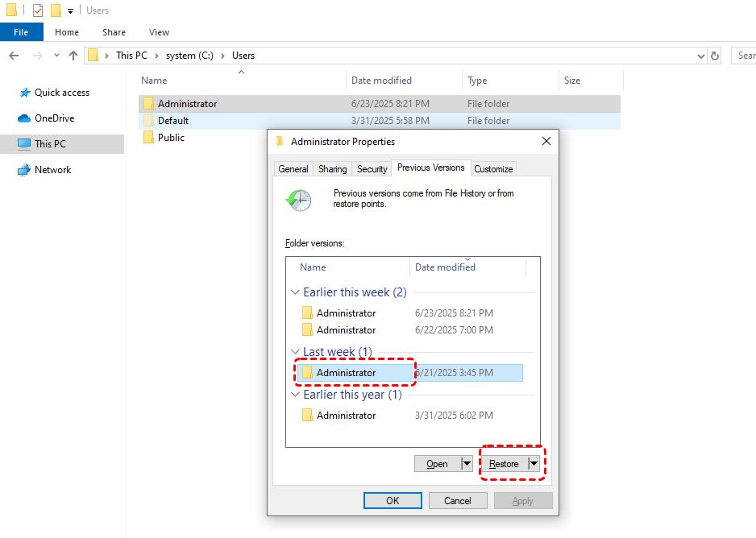The width and height of the screenshot is (756, 538).
Task: Sort folder versions by Date modified header
Action: click(467, 267)
